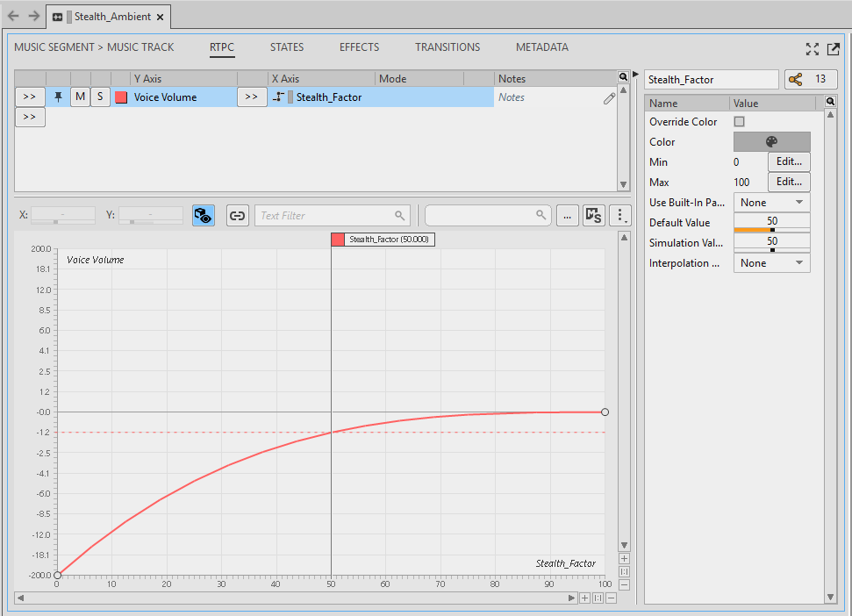Viewport: 852px width, 616px height.
Task: Expand the editor to fullscreen view
Action: [x=812, y=49]
